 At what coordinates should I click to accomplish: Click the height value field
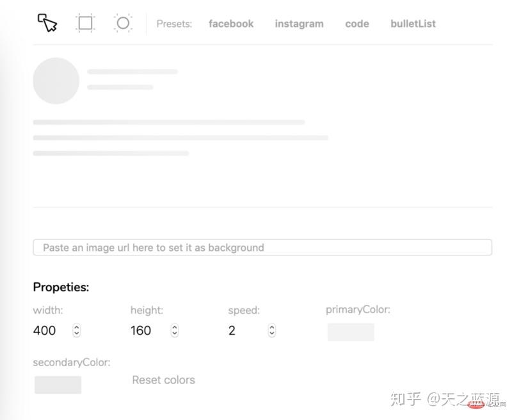click(x=146, y=330)
